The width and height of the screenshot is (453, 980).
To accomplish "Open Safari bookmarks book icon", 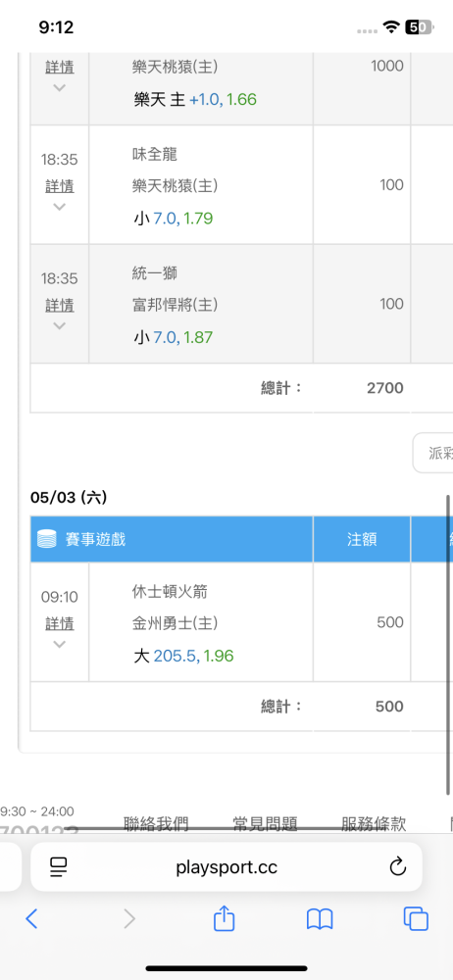I will 319,919.
